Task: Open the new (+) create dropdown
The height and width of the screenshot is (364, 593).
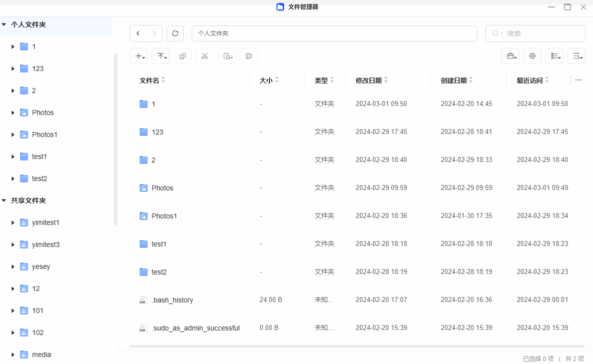Action: click(x=139, y=56)
